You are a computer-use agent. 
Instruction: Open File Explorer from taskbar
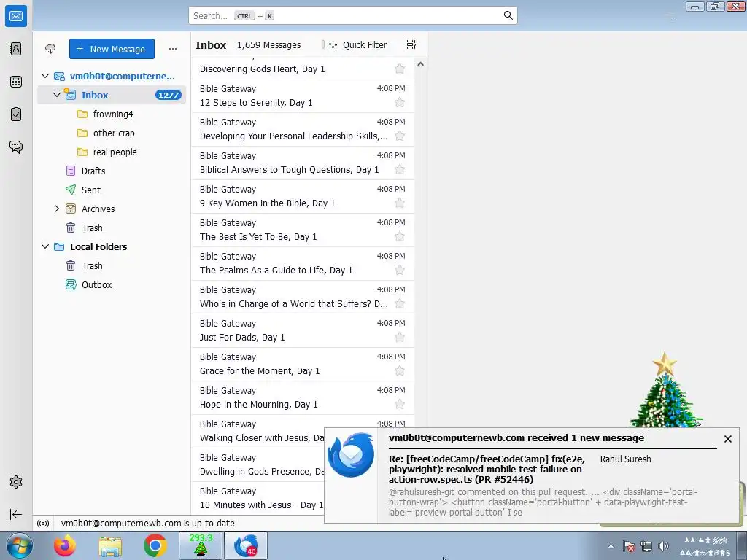[x=110, y=545]
